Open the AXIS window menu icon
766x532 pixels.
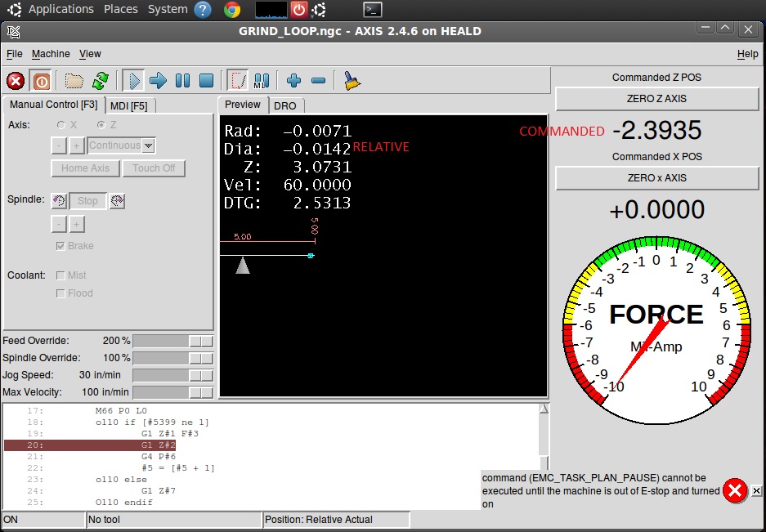(x=14, y=32)
